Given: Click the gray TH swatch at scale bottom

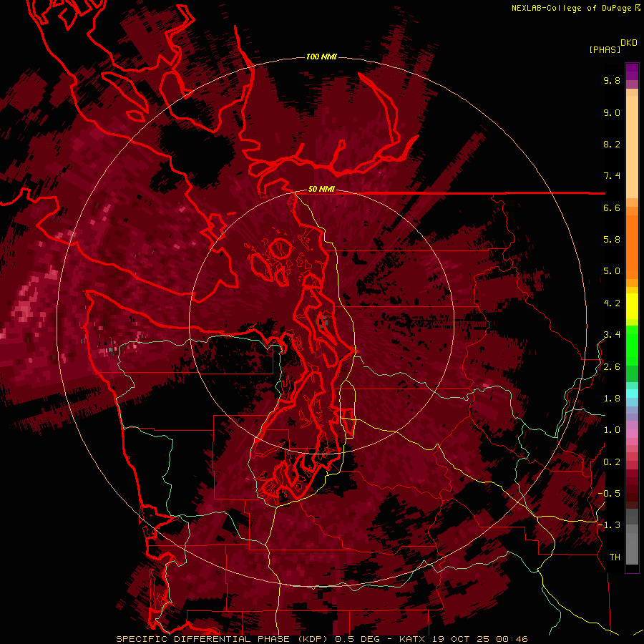Looking at the screenshot, I should (632, 545).
